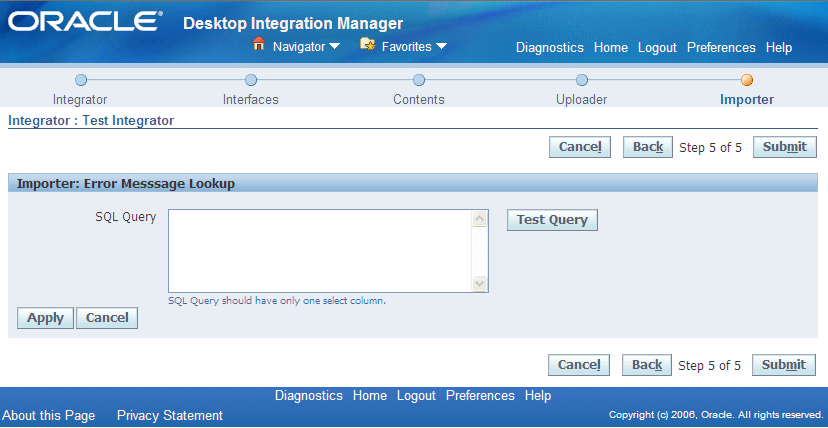Open Diagnostics in the footer
828x428 pixels.
309,396
